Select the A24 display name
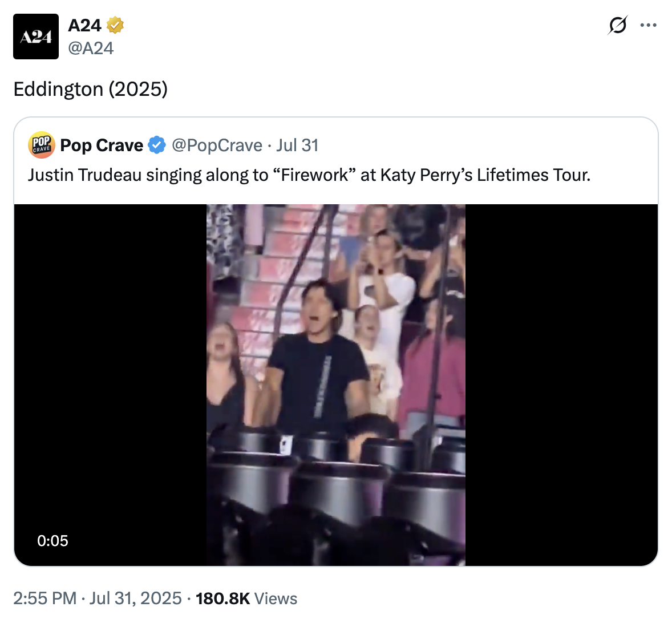The image size is (672, 623). coord(84,25)
